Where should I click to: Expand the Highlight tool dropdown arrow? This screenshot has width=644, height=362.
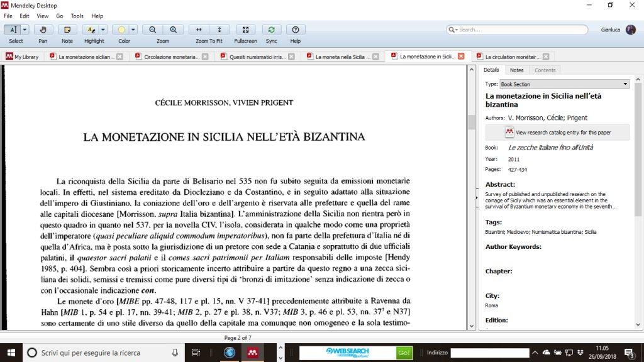103,30
